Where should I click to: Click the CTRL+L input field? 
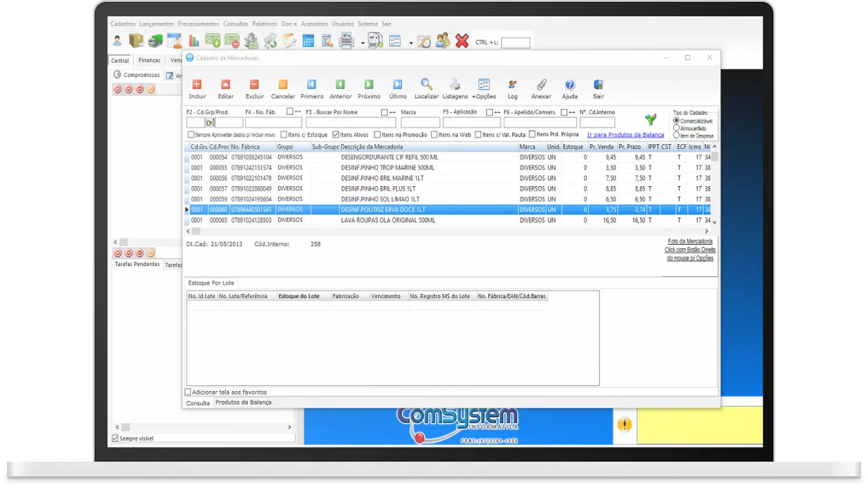(516, 43)
